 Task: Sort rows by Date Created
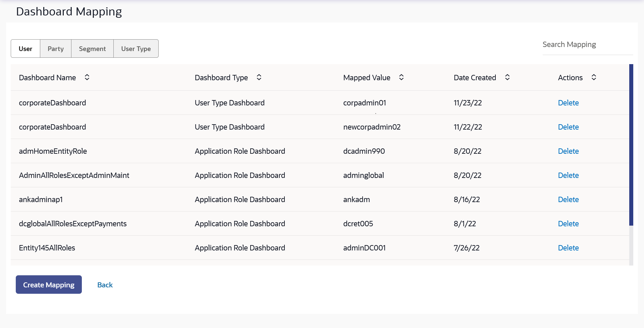pos(507,78)
